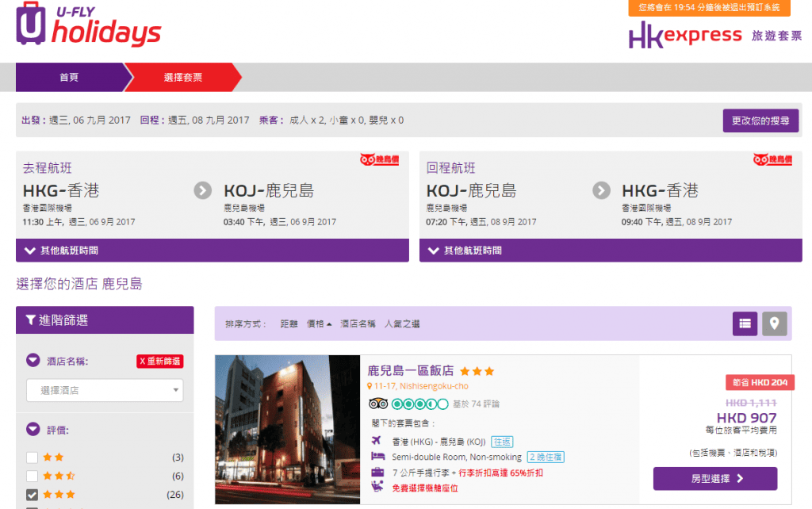Check the 2.5-star rating checkbox
Screen dimensions: 812x509
click(33, 476)
